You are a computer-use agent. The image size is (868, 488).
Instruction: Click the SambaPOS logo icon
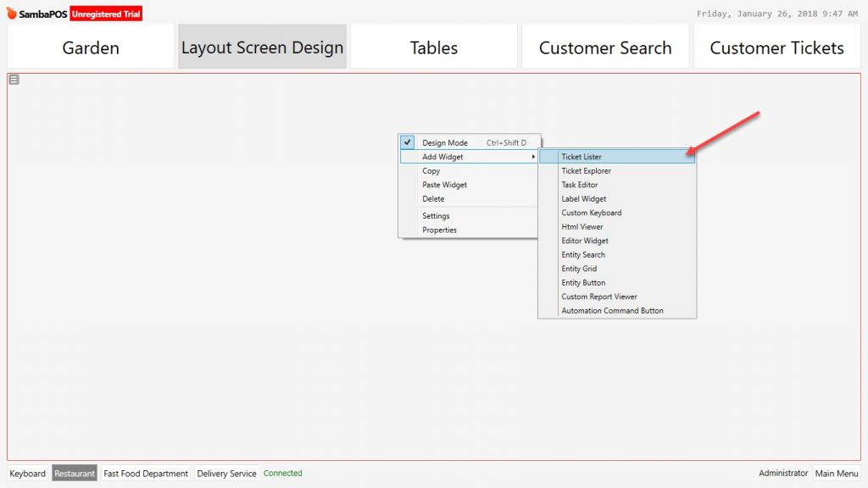click(12, 13)
